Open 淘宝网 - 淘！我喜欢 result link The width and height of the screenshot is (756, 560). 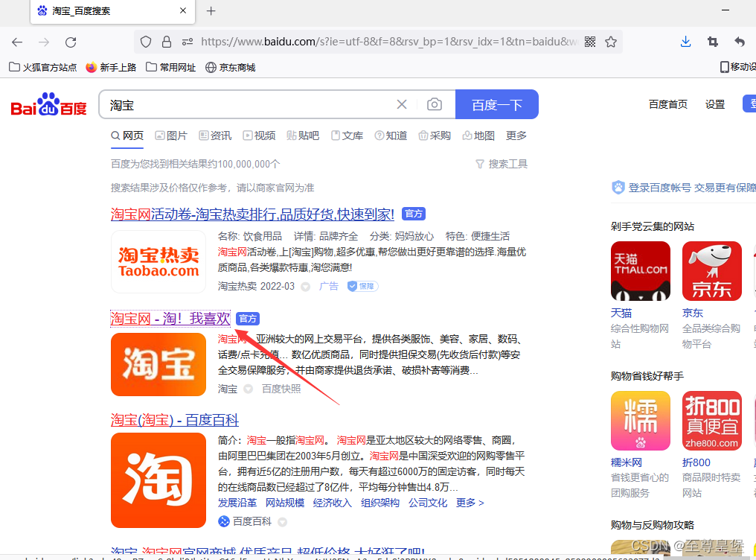pyautogui.click(x=170, y=318)
